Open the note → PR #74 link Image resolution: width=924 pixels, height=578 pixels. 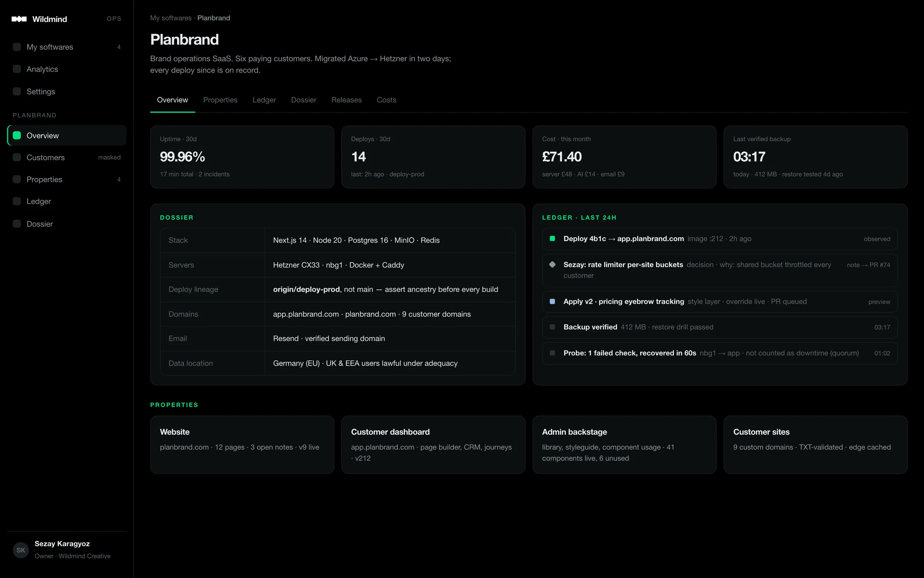coord(869,265)
